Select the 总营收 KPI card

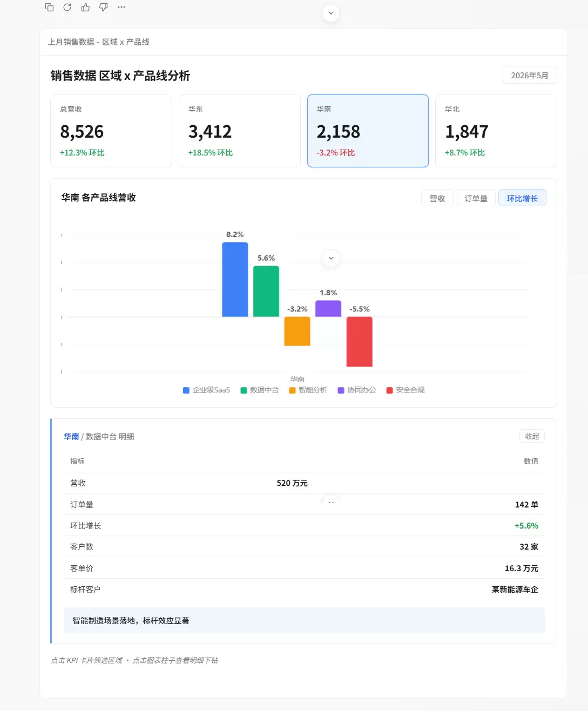[111, 131]
